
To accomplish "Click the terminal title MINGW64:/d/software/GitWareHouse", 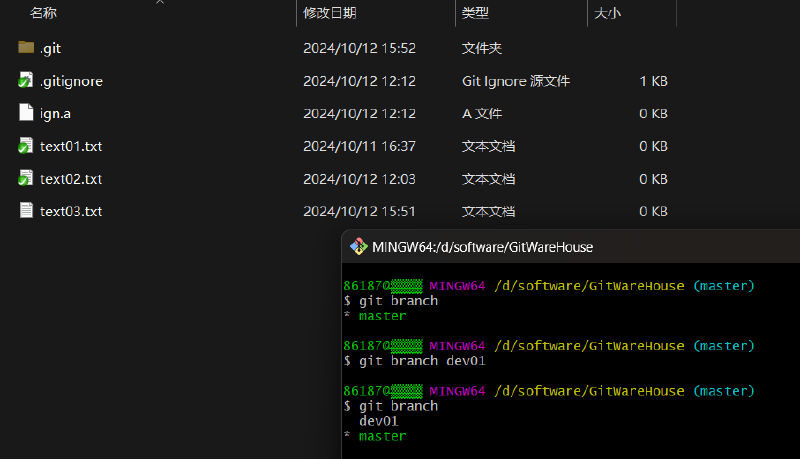I will click(483, 247).
